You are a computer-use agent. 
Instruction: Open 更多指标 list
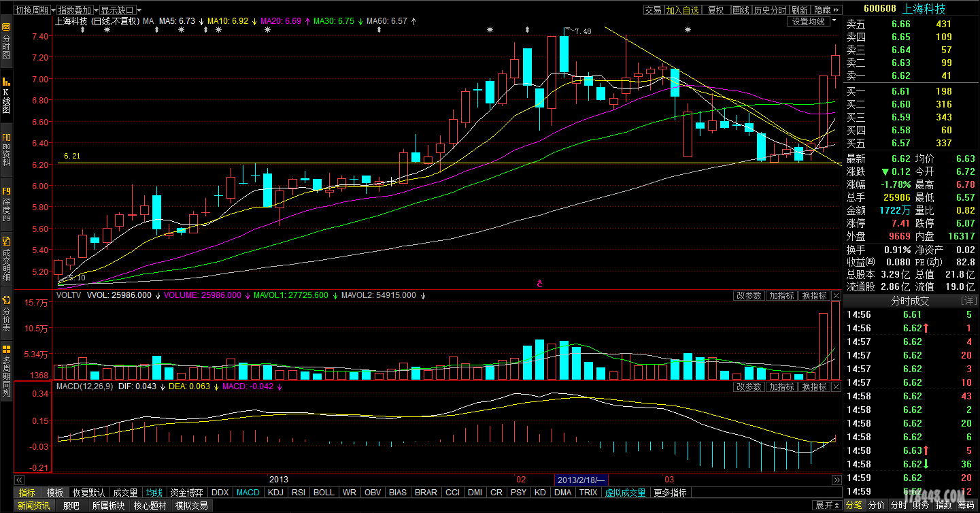(670, 493)
